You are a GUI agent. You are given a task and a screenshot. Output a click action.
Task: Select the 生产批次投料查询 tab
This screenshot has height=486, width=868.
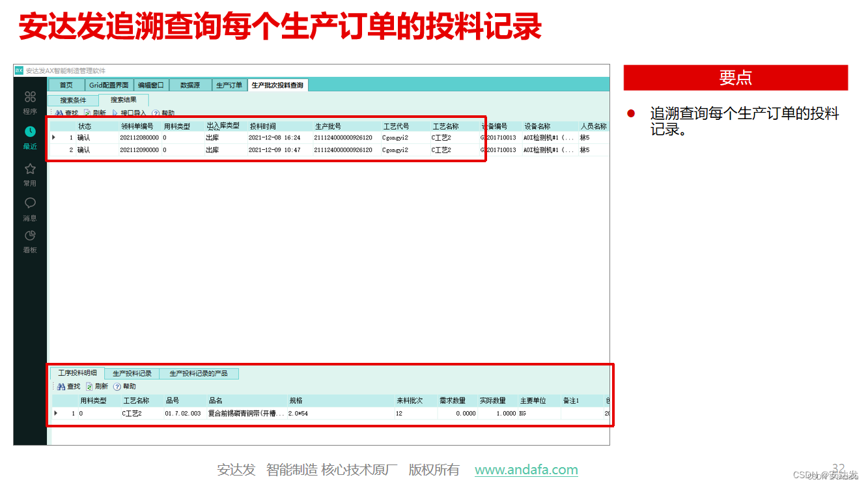pos(277,85)
